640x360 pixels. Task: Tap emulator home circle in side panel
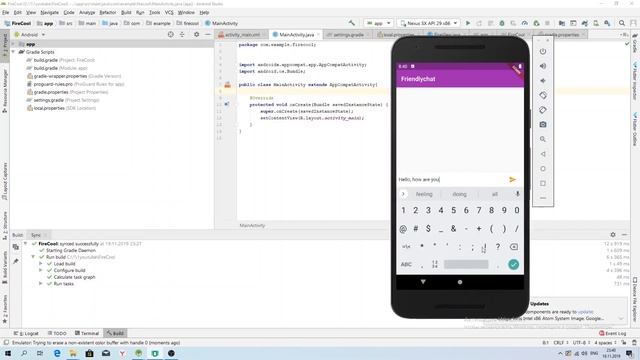543,169
